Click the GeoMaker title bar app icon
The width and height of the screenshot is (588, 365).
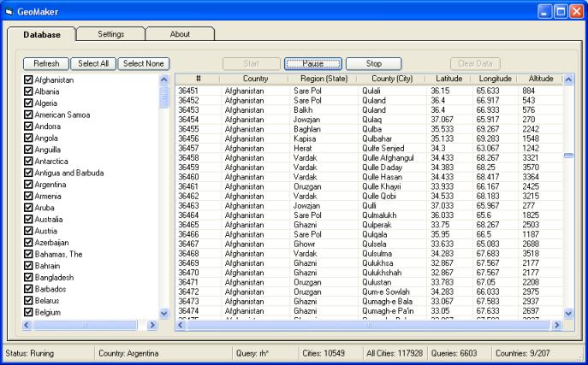coord(9,11)
